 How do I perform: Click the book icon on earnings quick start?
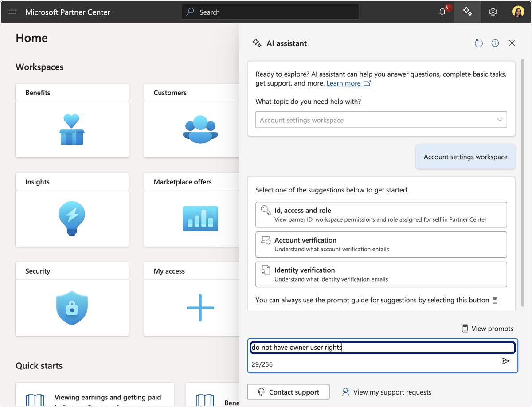tap(35, 399)
